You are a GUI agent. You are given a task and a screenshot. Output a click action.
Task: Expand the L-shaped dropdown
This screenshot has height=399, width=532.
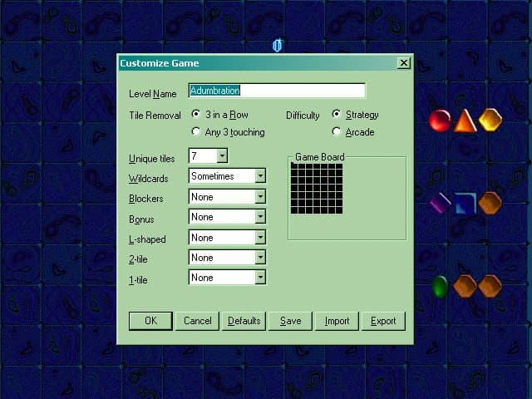coord(260,238)
